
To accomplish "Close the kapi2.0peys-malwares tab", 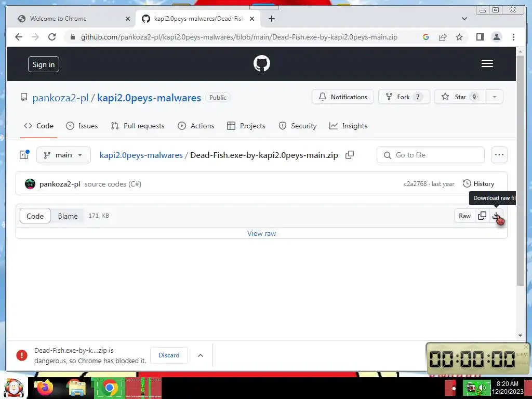I will pos(252,19).
